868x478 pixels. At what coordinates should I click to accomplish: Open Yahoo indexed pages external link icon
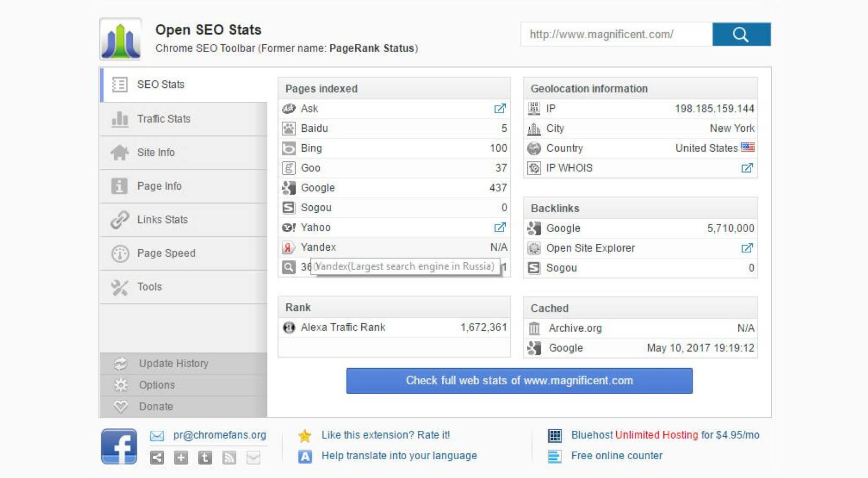pyautogui.click(x=499, y=228)
